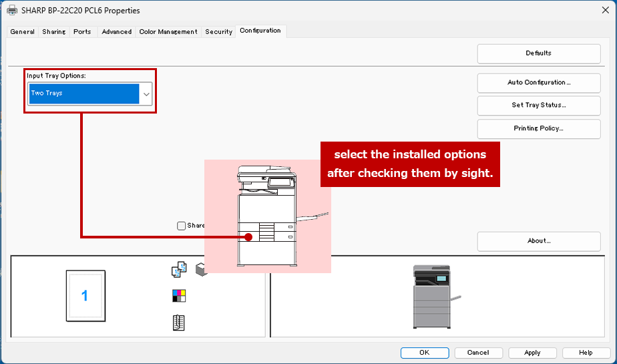Select the Configuration tab
The image size is (617, 364).
(x=260, y=31)
